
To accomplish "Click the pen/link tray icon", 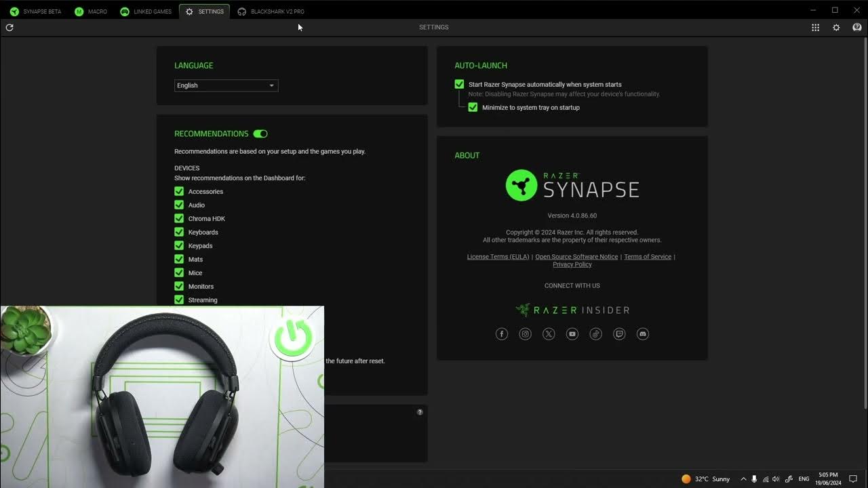I will (x=789, y=479).
